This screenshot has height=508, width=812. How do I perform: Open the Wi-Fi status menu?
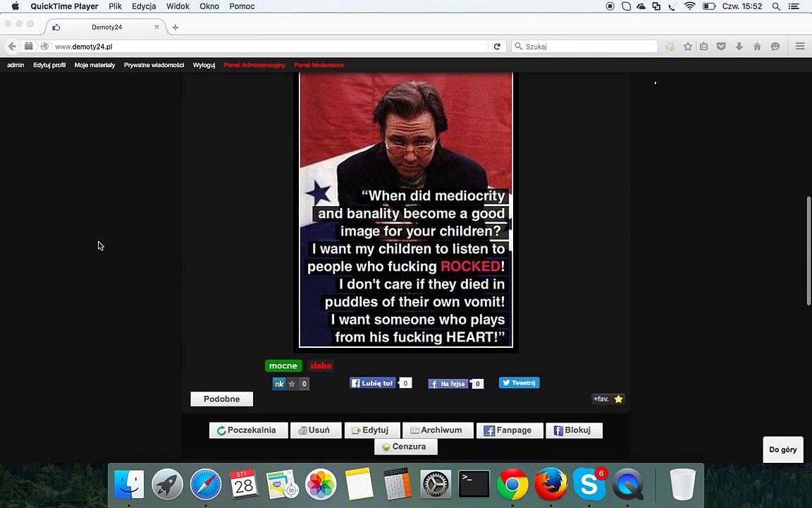[x=689, y=6]
